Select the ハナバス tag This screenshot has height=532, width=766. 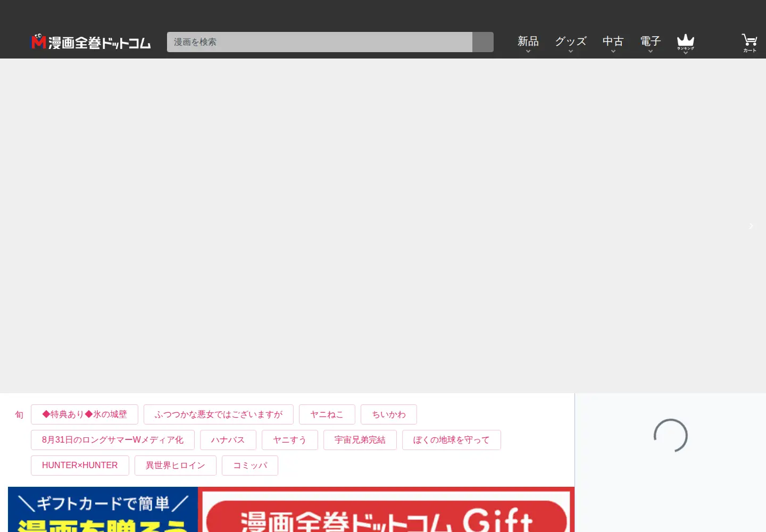pyautogui.click(x=228, y=440)
